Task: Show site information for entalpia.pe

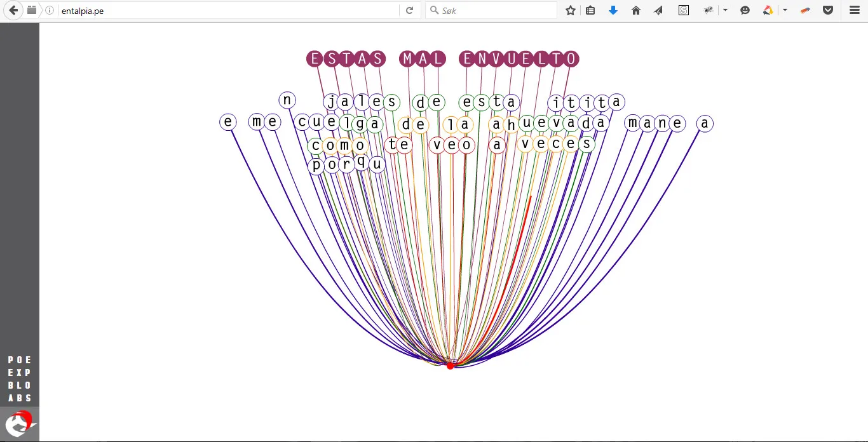Action: click(x=50, y=10)
